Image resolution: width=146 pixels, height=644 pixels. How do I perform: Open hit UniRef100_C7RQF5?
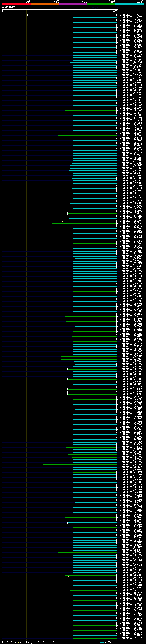[131, 25]
